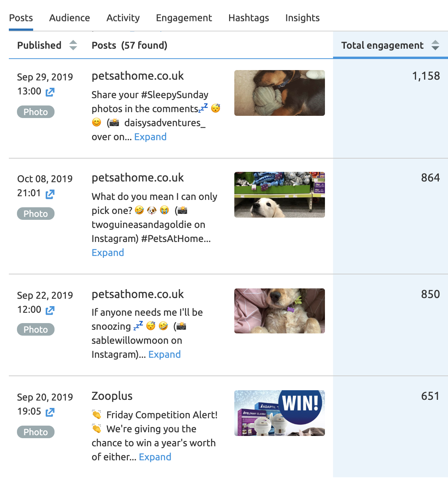Select the Photo badge on the SleepySunday post

(35, 112)
